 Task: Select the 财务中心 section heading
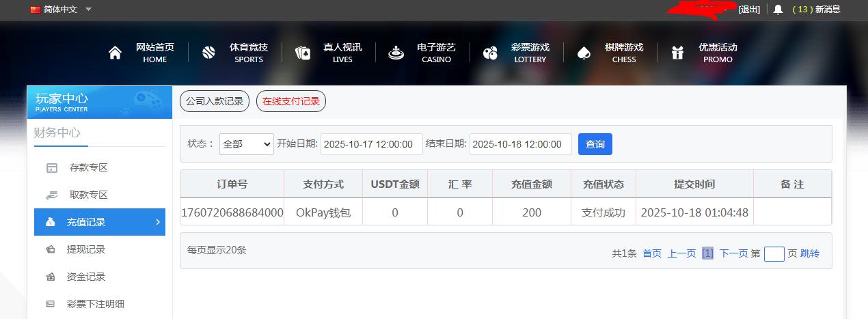(x=57, y=133)
